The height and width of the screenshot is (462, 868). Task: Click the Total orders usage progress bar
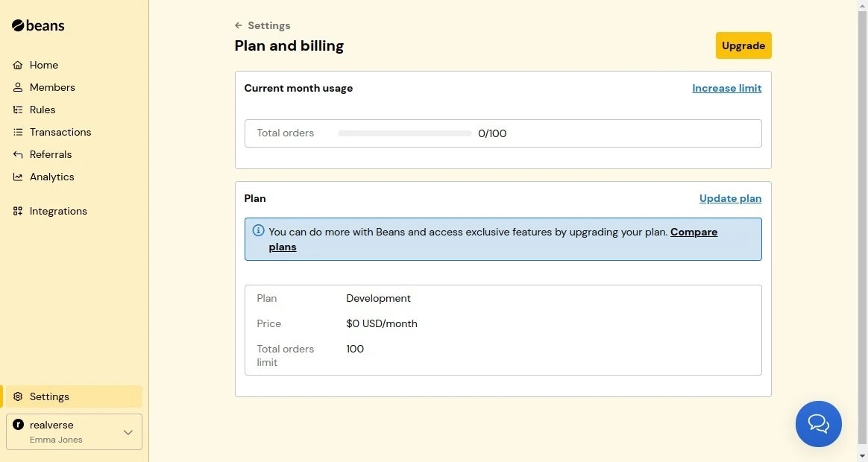coord(404,134)
